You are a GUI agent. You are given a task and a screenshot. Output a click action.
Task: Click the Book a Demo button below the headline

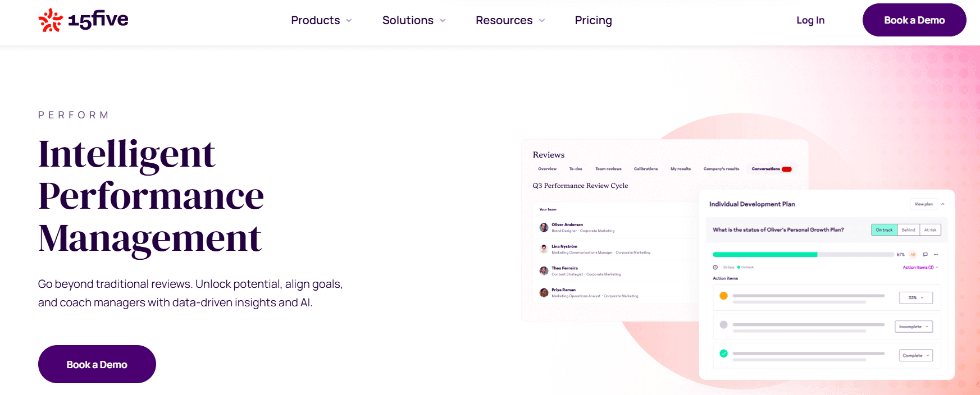point(97,364)
